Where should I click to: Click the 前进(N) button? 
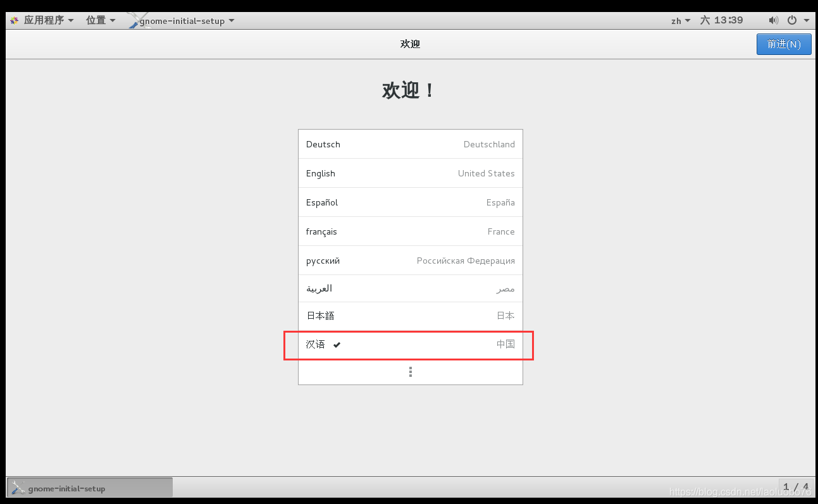pos(784,44)
